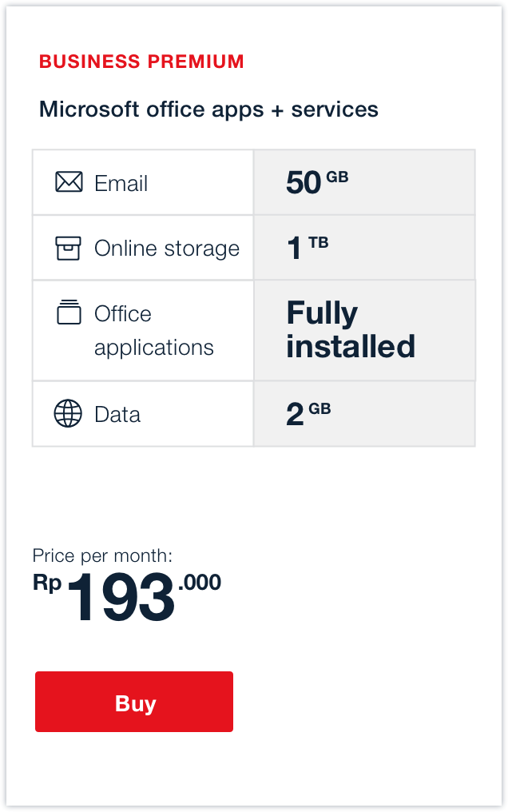
Task: Click the Email feature label
Action: pos(121,184)
